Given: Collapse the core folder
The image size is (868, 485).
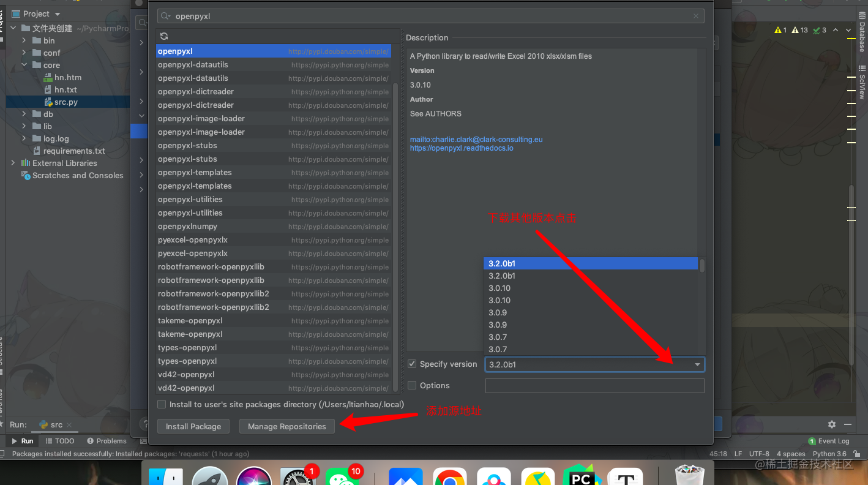Looking at the screenshot, I should point(24,65).
